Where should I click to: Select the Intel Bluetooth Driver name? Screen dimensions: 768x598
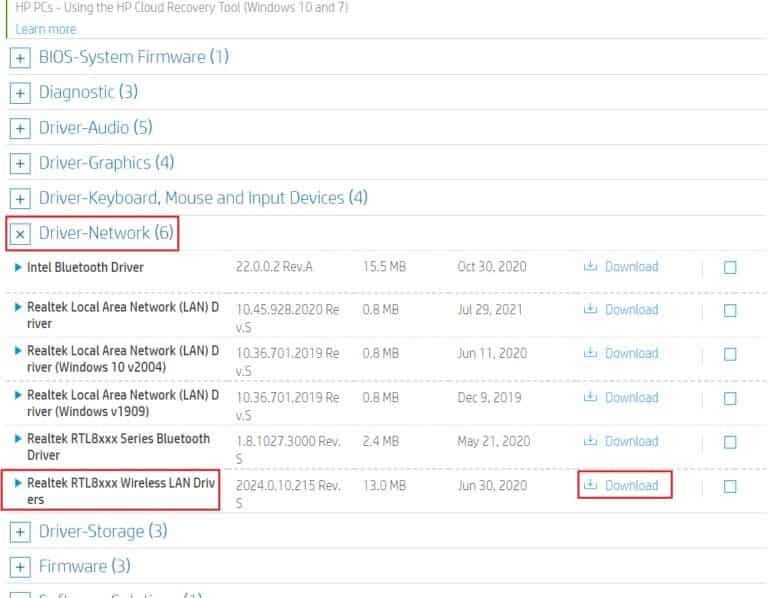pyautogui.click(x=85, y=267)
